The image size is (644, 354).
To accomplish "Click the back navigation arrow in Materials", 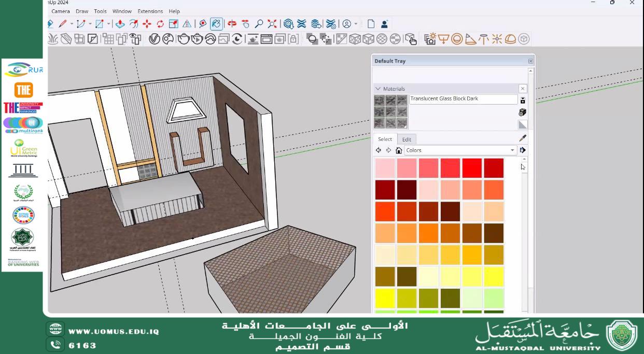I will click(x=379, y=150).
